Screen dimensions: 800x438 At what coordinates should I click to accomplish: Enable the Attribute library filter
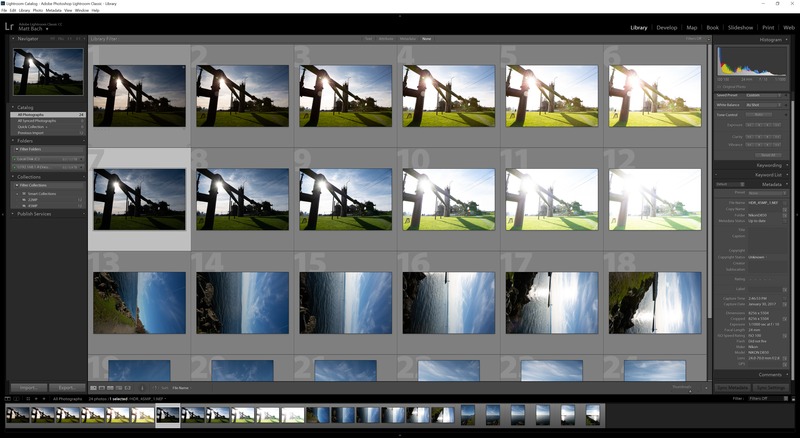pos(384,39)
